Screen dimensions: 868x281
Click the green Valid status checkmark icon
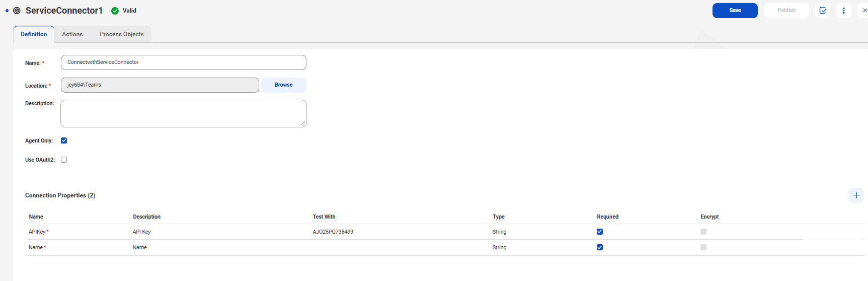[115, 11]
